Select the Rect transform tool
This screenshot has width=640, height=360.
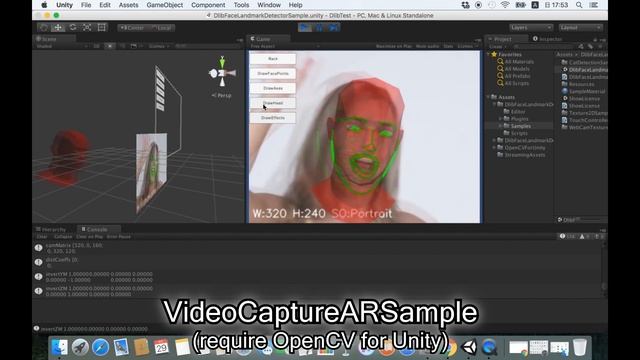pos(102,27)
